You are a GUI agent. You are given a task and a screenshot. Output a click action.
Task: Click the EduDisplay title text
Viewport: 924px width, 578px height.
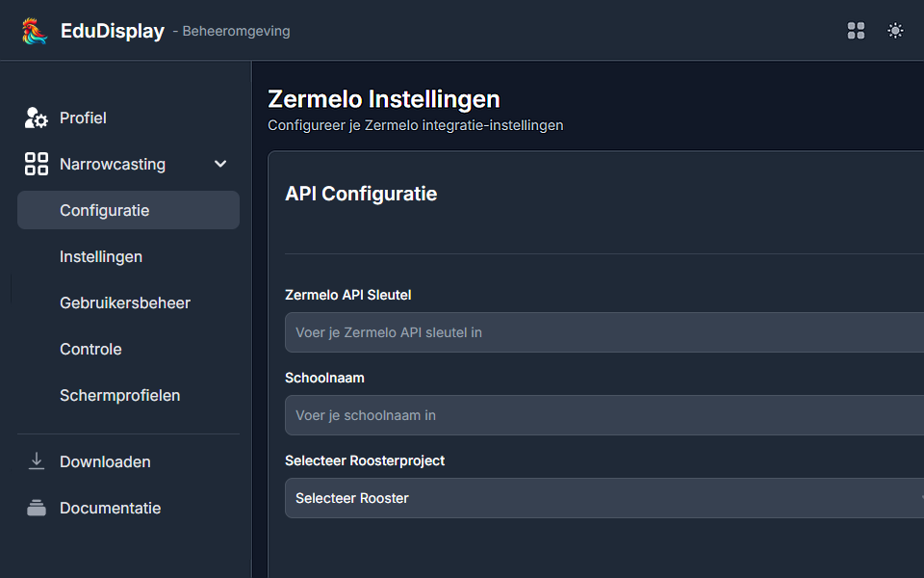(113, 31)
